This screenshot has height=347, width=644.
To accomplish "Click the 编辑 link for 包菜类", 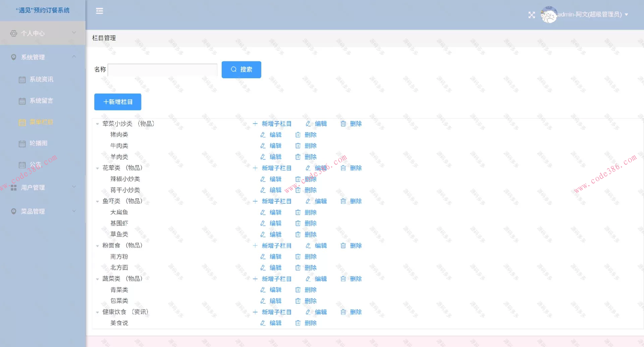I will [x=275, y=301].
